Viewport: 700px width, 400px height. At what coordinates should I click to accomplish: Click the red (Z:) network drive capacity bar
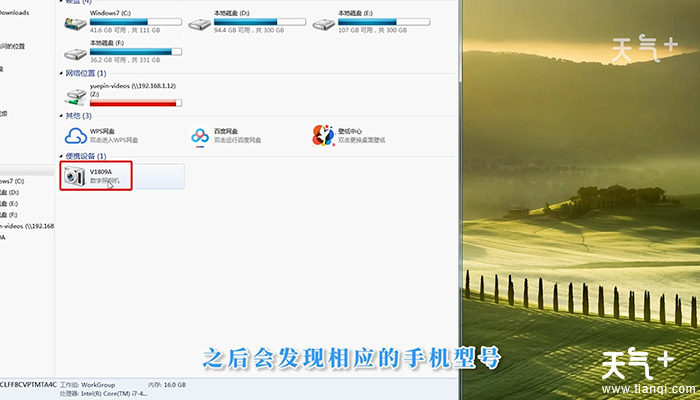click(x=136, y=104)
